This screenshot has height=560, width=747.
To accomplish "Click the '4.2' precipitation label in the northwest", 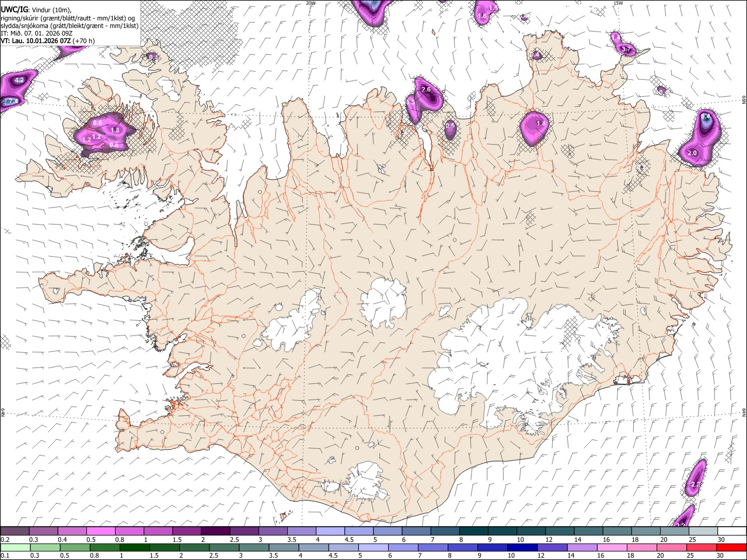I will point(19,80).
